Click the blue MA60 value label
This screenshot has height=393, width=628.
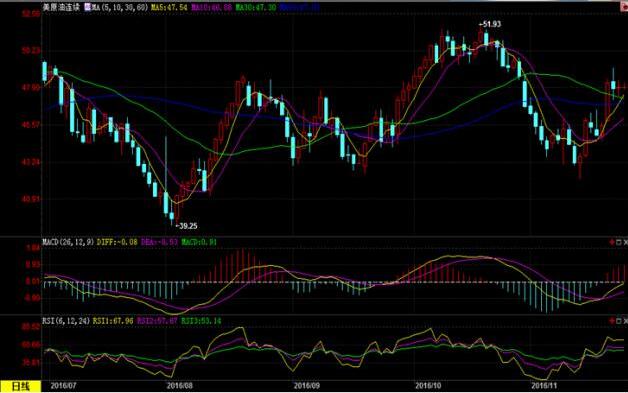point(300,7)
